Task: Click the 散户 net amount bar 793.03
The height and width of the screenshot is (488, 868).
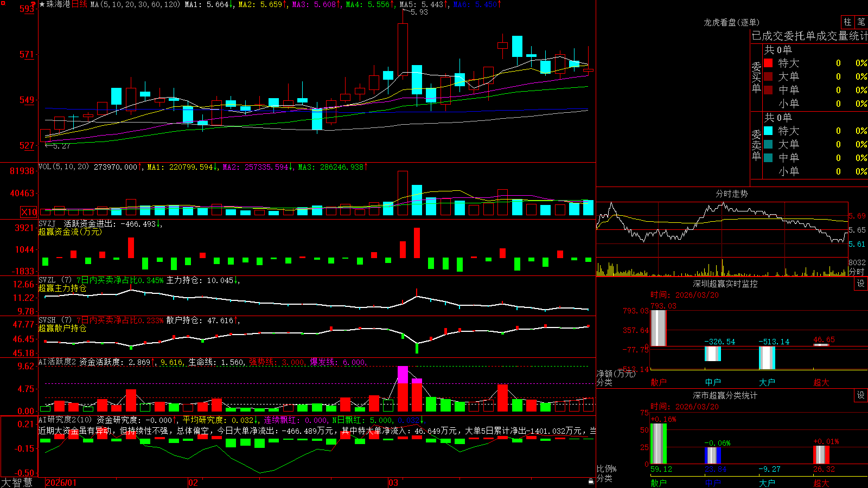Action: pyautogui.click(x=658, y=328)
